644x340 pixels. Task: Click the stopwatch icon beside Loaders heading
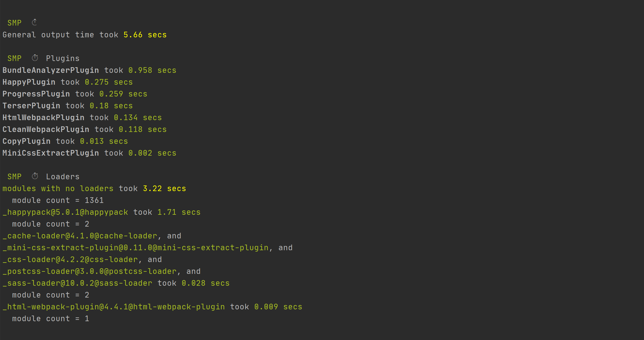tap(35, 176)
